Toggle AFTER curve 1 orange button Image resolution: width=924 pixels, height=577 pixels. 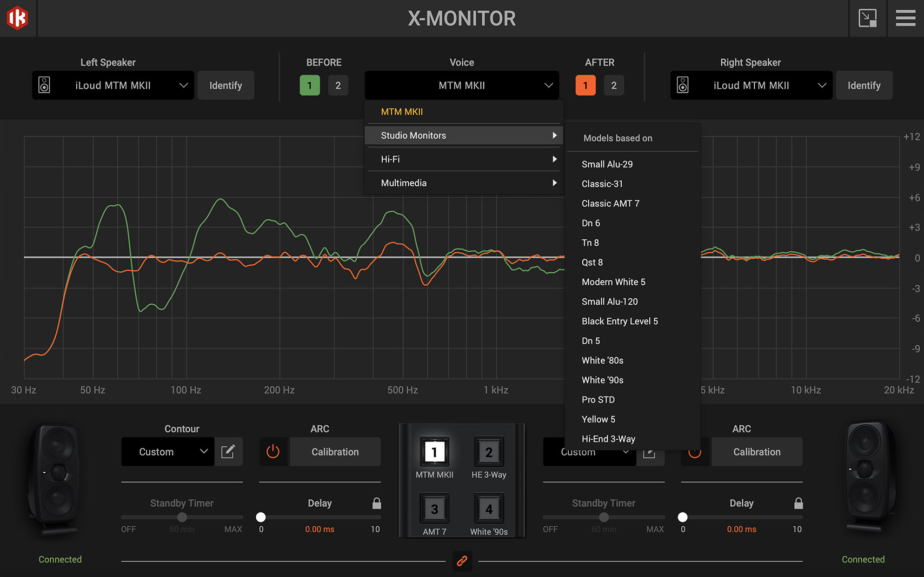(585, 85)
